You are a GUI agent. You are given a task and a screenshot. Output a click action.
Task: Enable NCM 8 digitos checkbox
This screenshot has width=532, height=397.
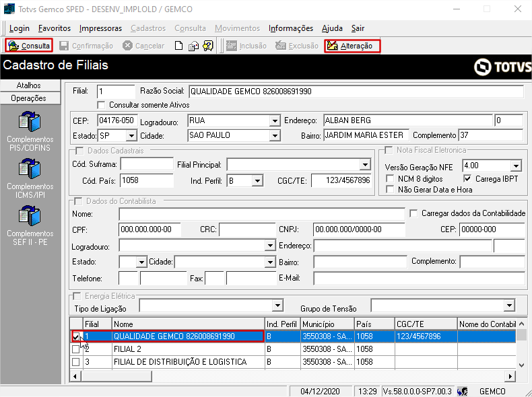pos(390,179)
